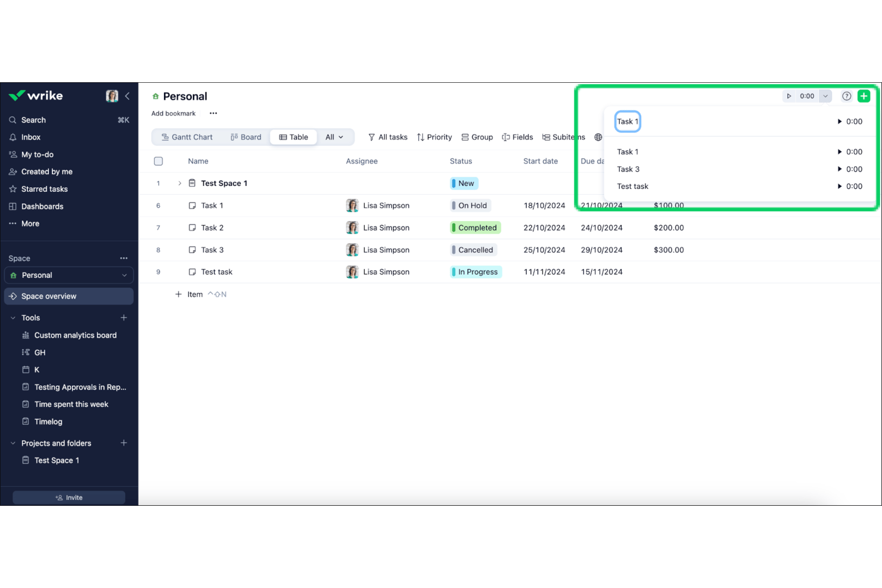Screen dimensions: 882x588
Task: Open the All views dropdown
Action: (334, 137)
